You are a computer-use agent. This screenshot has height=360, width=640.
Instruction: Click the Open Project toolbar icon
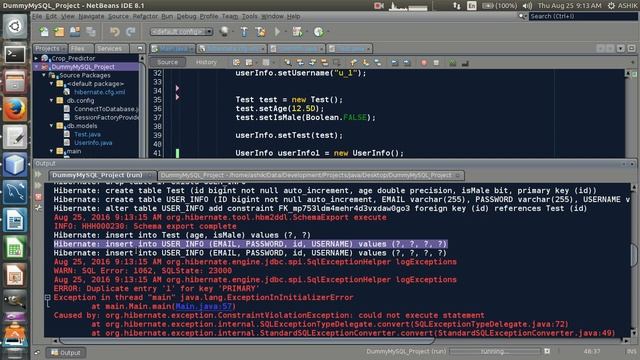(x=75, y=31)
